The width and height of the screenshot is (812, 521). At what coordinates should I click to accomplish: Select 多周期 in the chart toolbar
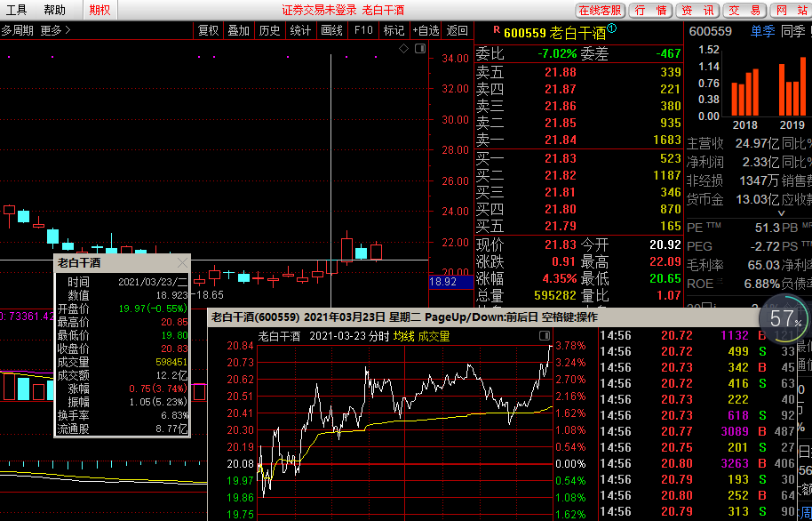[x=17, y=30]
